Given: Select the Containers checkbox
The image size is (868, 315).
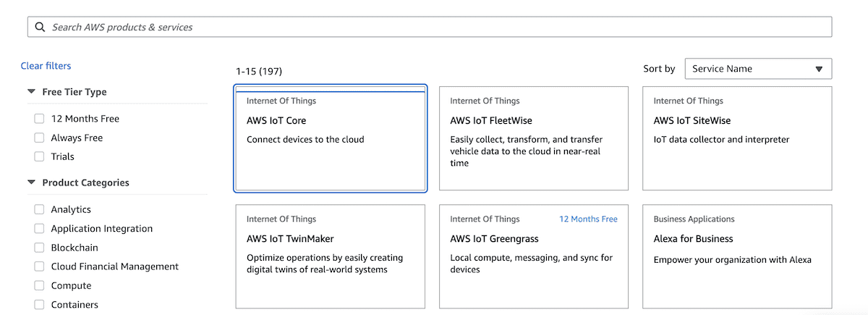Looking at the screenshot, I should (x=39, y=305).
